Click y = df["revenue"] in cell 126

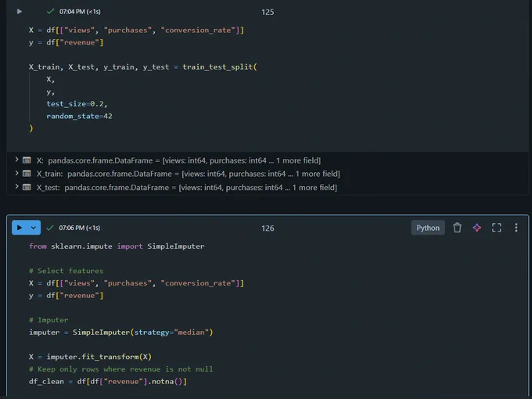66,296
